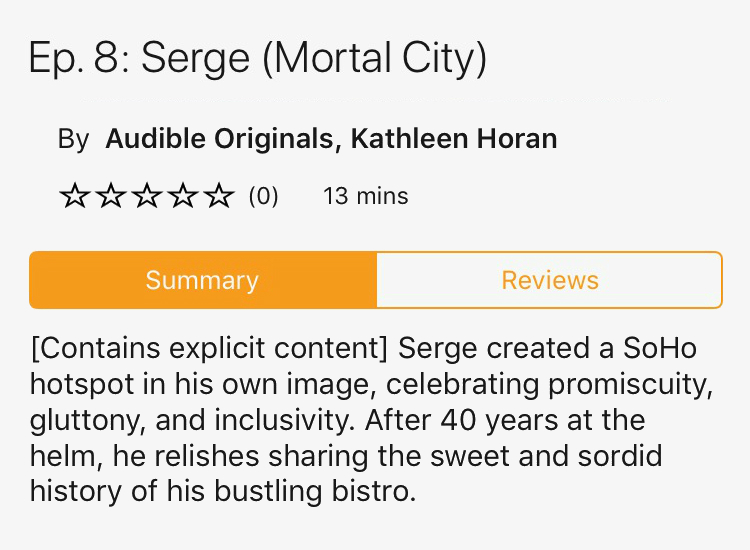Switch to the Summary tab
Viewport: 750px width, 550px height.
coord(202,280)
